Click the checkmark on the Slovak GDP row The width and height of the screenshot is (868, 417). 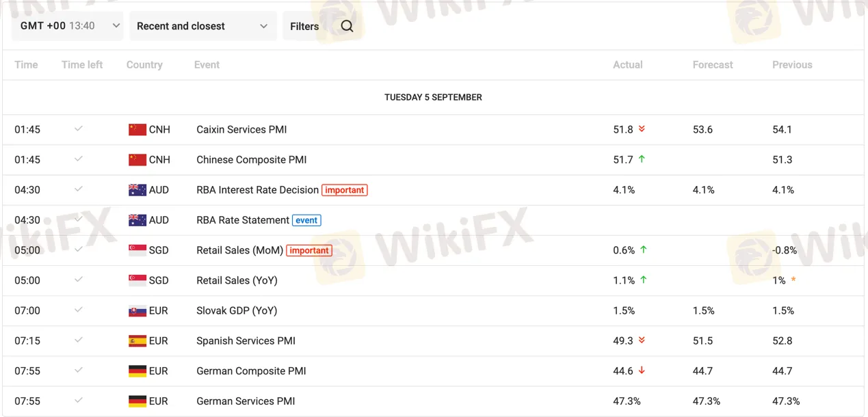coord(79,310)
